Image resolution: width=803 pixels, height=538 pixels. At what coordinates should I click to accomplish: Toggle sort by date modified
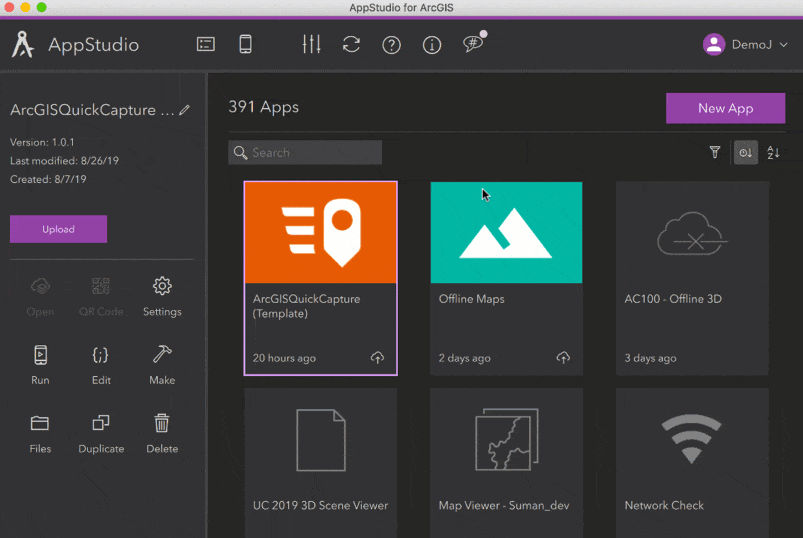tap(746, 153)
